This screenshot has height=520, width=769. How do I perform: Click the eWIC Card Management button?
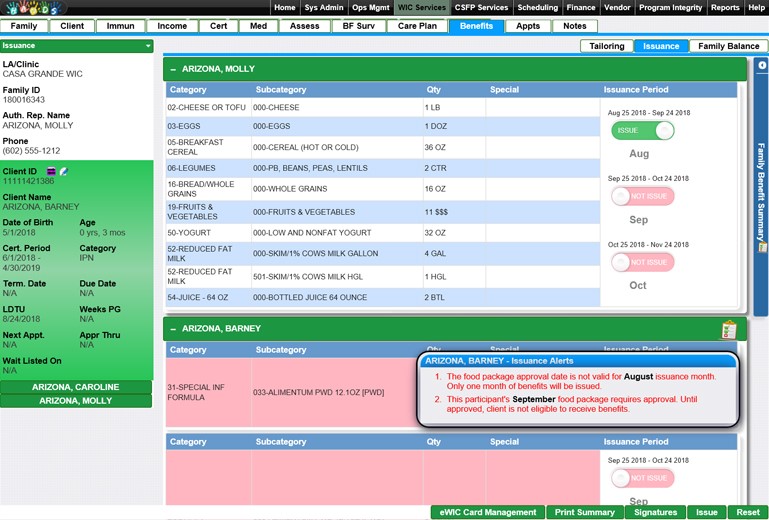(x=487, y=512)
